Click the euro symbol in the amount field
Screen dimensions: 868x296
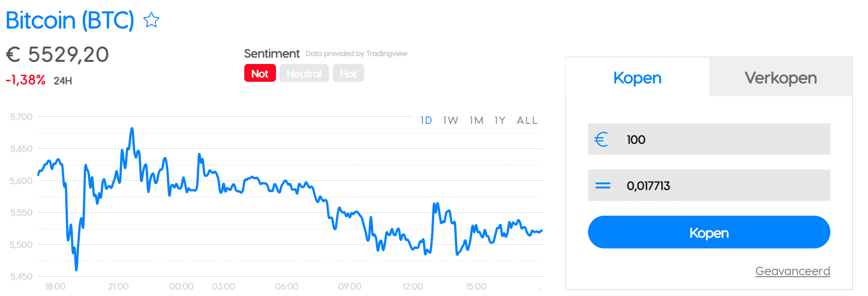[x=601, y=139]
